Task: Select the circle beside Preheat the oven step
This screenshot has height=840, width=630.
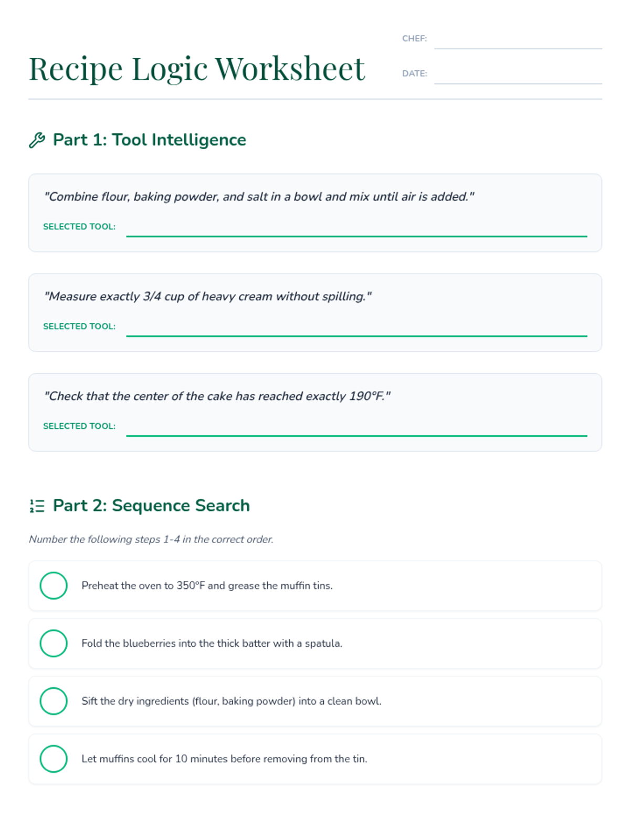Action: pos(54,585)
